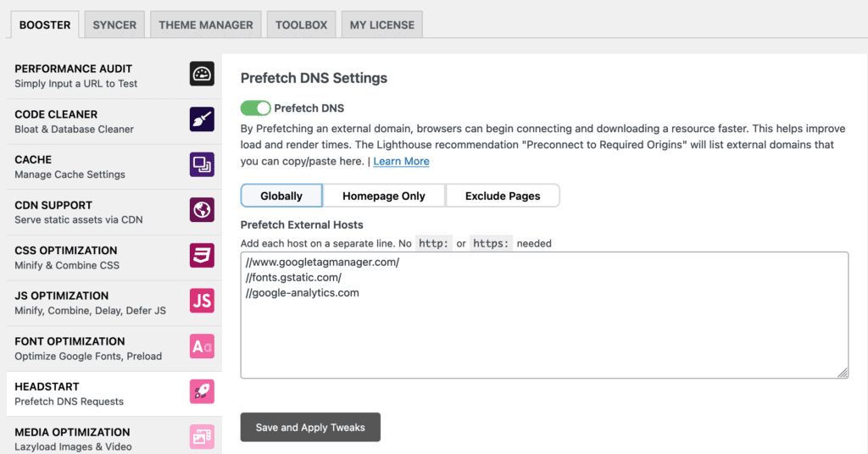
Task: Click the Cache layers icon
Action: 202,165
